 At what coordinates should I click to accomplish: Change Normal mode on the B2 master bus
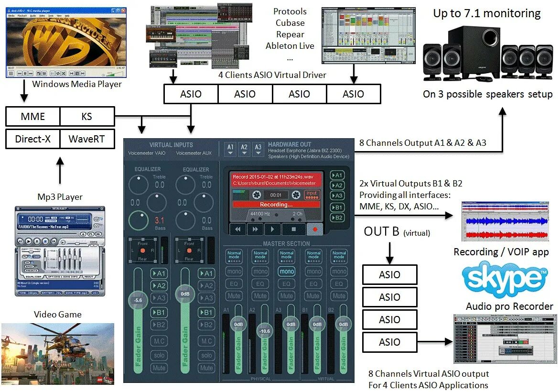(339, 256)
